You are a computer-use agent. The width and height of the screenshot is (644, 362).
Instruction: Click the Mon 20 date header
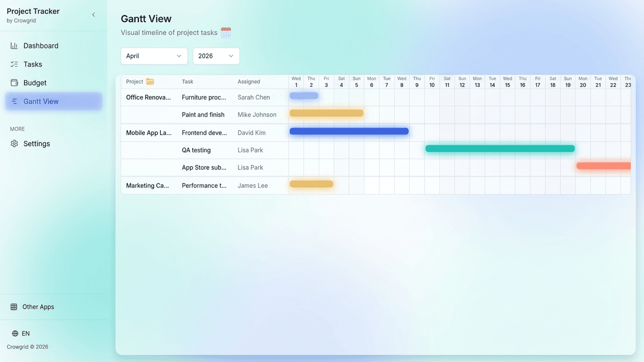[583, 82]
